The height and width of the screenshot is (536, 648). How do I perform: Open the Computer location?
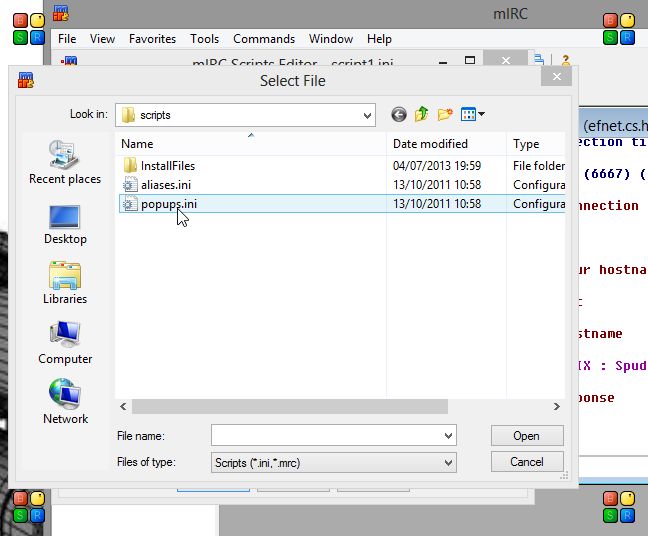click(65, 343)
